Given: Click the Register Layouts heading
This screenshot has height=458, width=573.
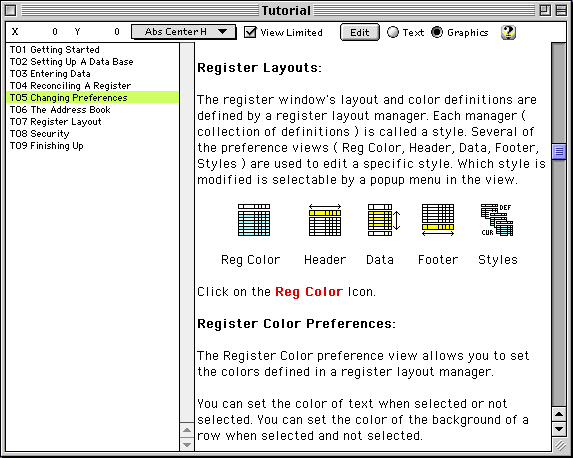Looking at the screenshot, I should (259, 68).
